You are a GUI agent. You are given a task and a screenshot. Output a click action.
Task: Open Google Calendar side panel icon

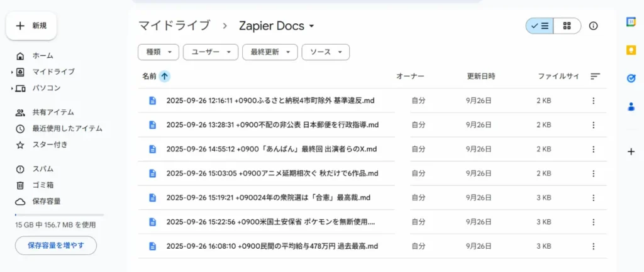[631, 21]
